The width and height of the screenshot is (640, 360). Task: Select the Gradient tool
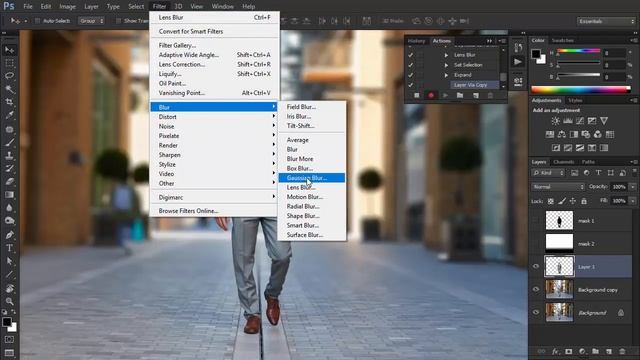click(9, 195)
